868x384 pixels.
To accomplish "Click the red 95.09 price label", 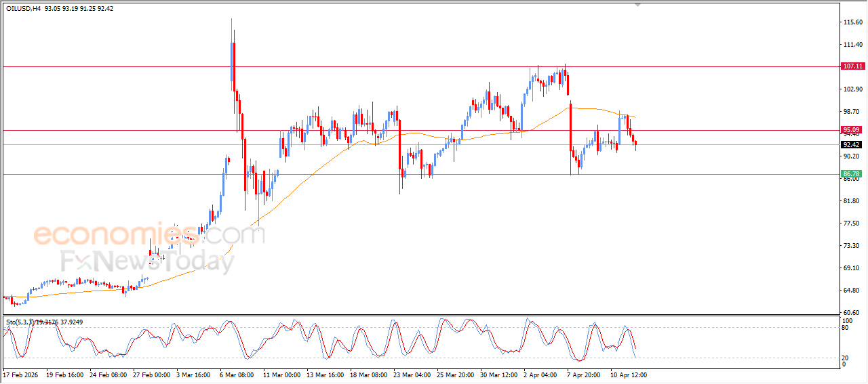I will click(x=851, y=130).
